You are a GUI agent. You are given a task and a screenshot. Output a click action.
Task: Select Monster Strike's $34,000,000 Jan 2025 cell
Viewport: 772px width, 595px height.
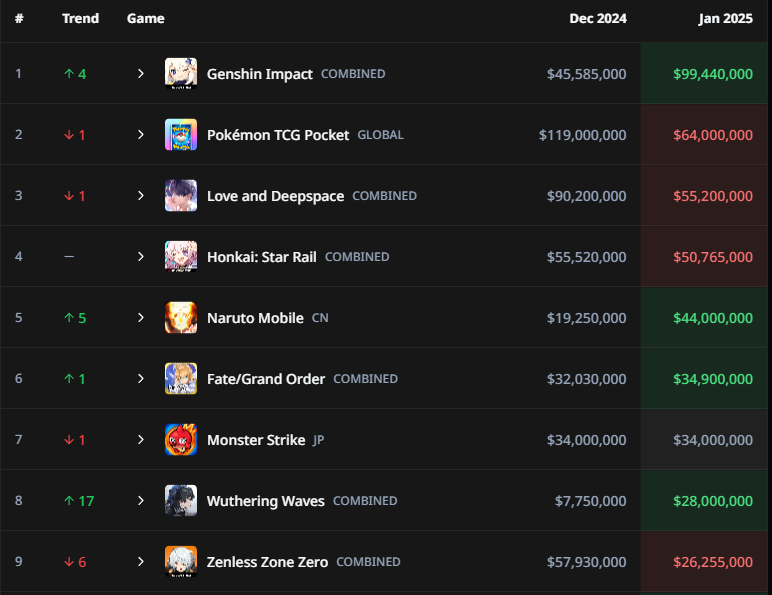[x=704, y=440]
